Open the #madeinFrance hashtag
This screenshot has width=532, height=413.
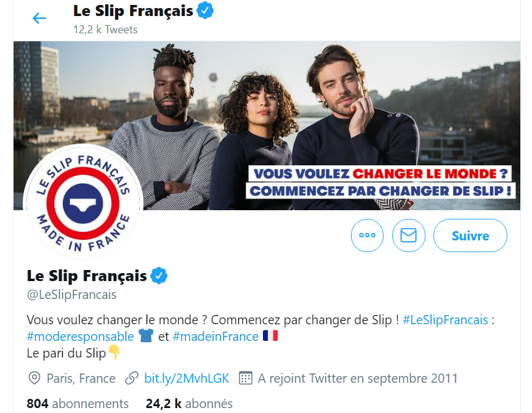[x=216, y=336]
